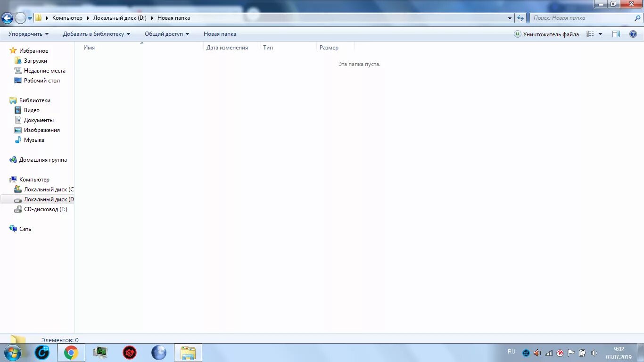The width and height of the screenshot is (644, 362).
Task: Expand the arrow after Компьютер in the address bar
Action: click(88, 18)
